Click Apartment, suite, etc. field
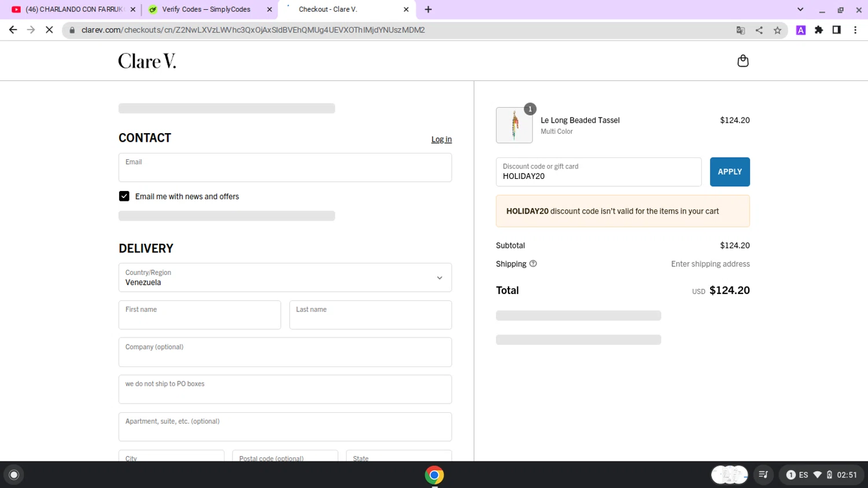 click(285, 427)
